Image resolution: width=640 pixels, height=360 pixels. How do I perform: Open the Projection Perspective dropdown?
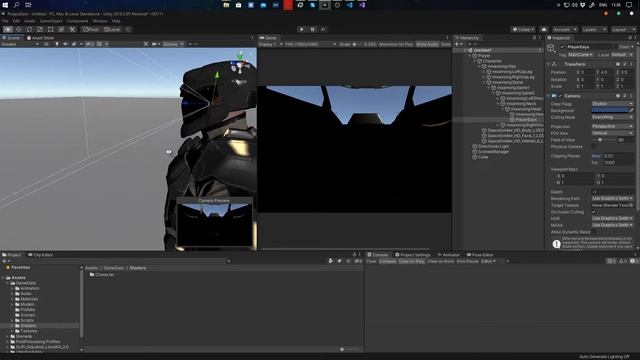[612, 127]
